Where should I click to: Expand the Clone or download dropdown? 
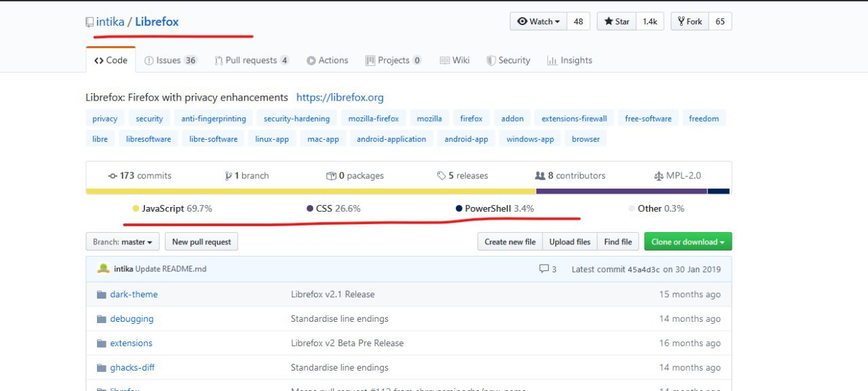pyautogui.click(x=688, y=242)
